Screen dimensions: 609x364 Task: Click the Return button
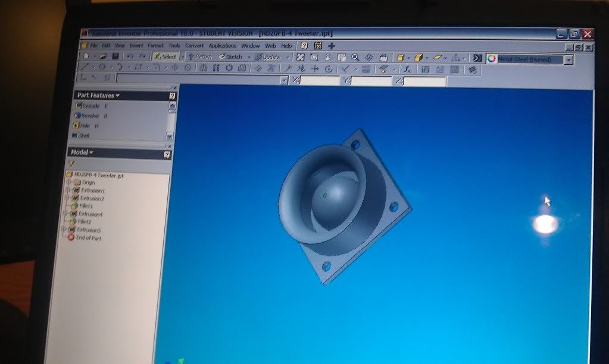coord(201,57)
